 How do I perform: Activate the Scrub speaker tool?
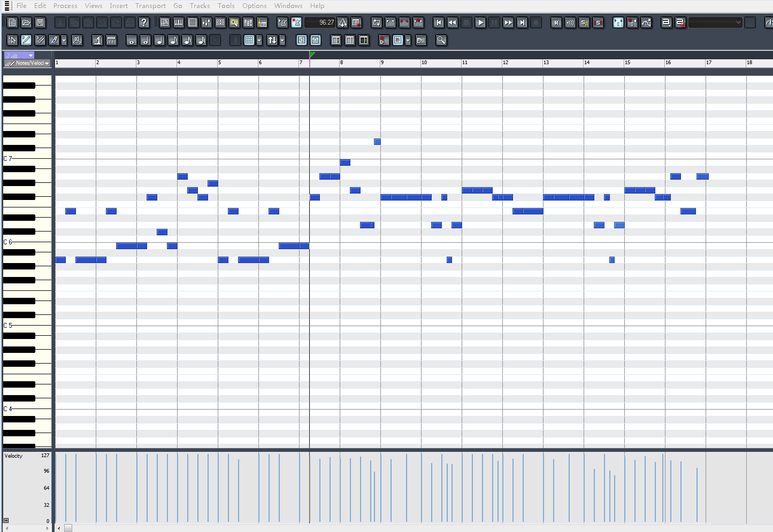[x=77, y=40]
